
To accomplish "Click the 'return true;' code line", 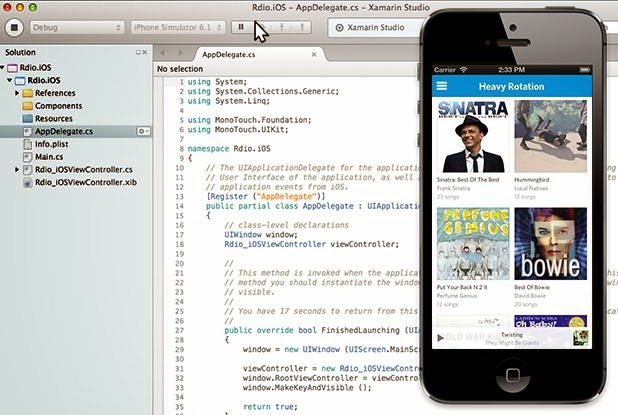I will point(270,407).
